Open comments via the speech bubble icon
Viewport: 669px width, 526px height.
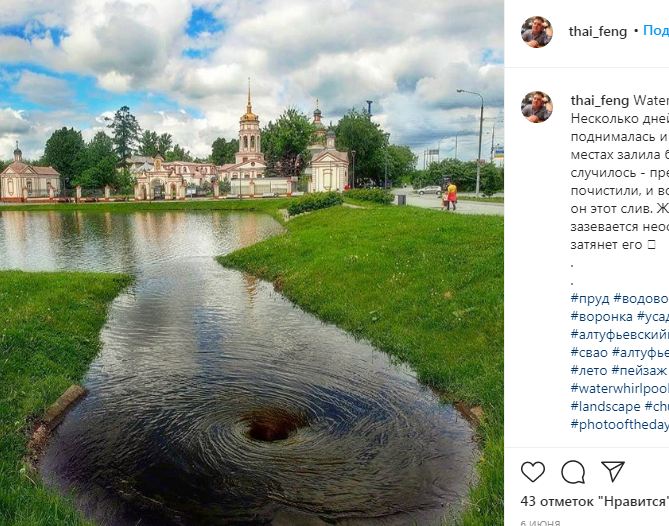point(573,472)
